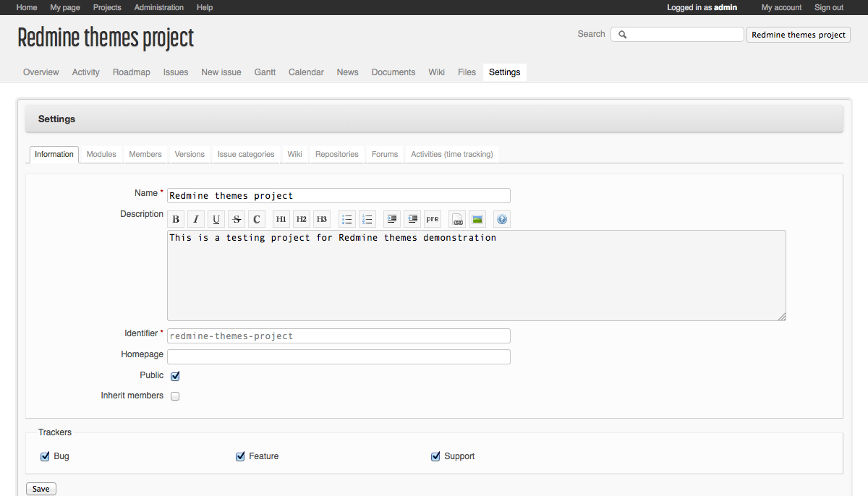Switch to the Members settings tab

pyautogui.click(x=145, y=154)
